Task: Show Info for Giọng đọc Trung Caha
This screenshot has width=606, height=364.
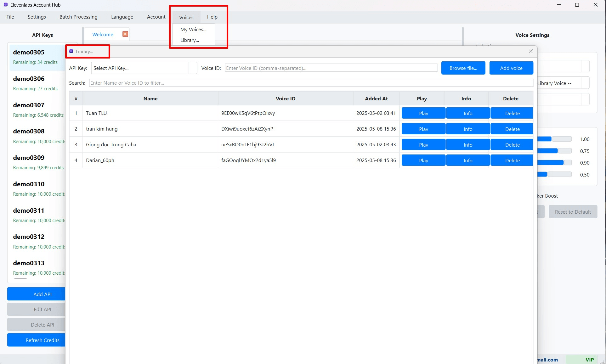Action: click(468, 145)
